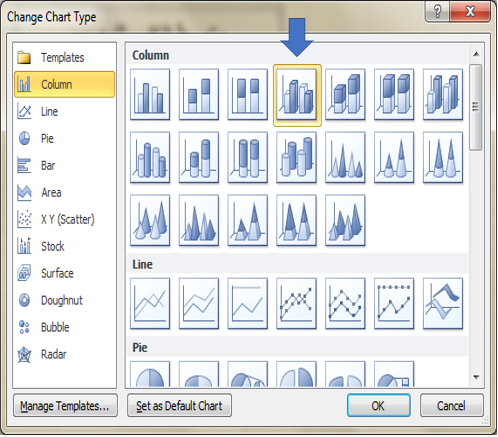The image size is (498, 437).
Task: Click the Manage Templates button
Action: [65, 406]
